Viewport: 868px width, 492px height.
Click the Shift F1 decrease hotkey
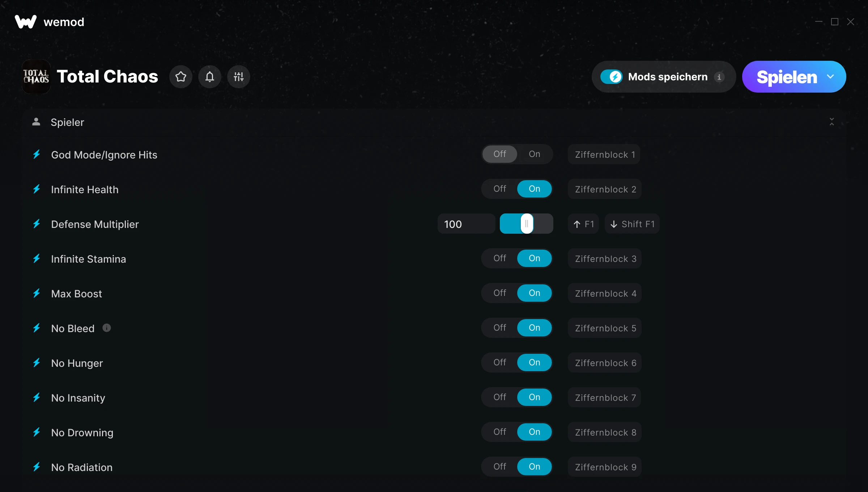632,224
